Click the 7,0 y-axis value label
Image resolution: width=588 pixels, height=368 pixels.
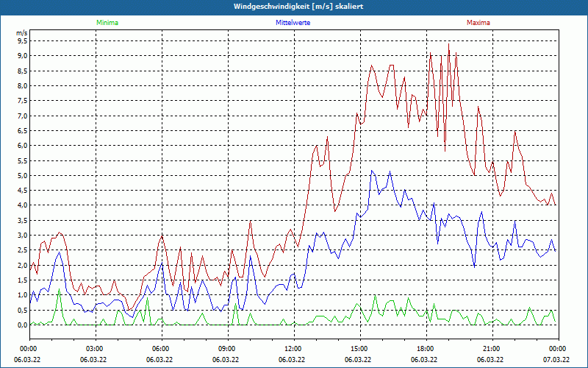22,116
